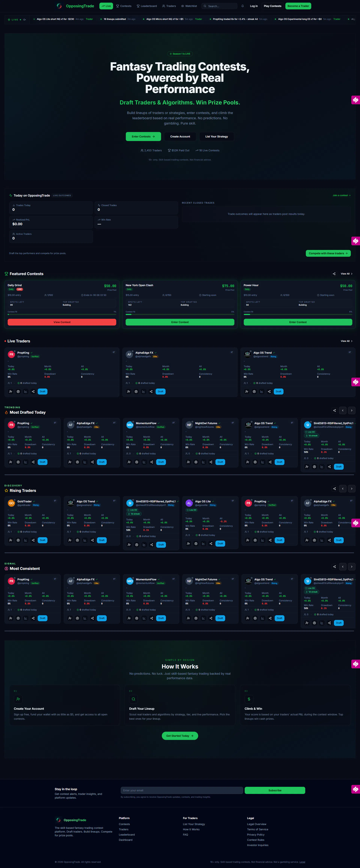The height and width of the screenshot is (868, 360).
Task: View MomentumFlow chart in Most Consistent
Action: tap(144, 618)
